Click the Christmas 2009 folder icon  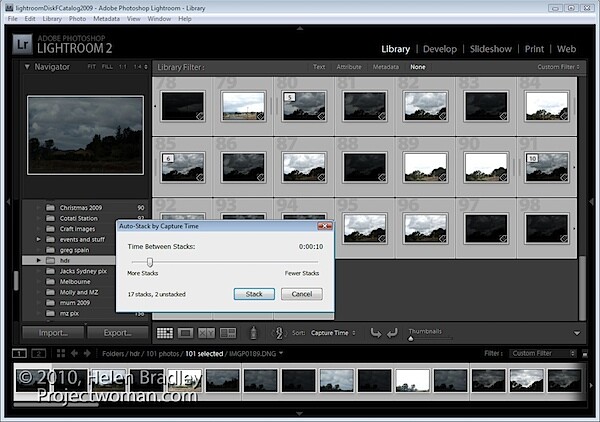pyautogui.click(x=50, y=208)
